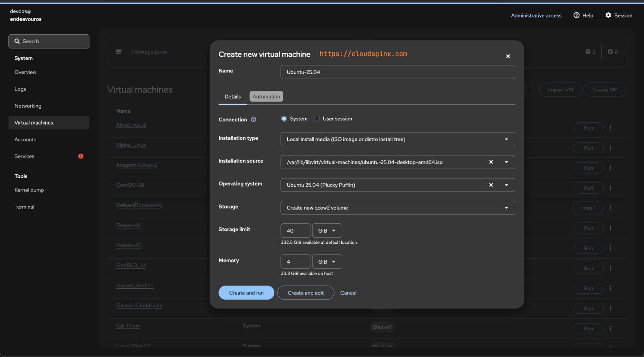The height and width of the screenshot is (357, 644).
Task: Clear the Installation source path with X icon
Action: [x=491, y=162]
